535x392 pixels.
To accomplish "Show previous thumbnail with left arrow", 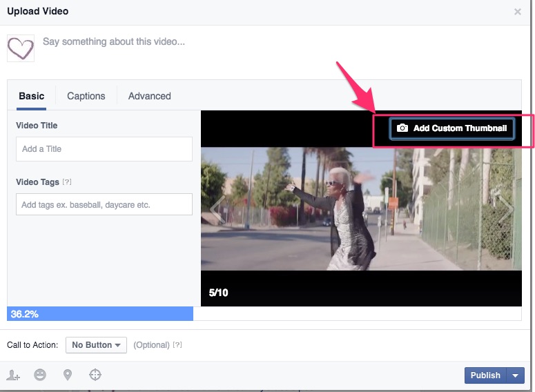I will [217, 209].
